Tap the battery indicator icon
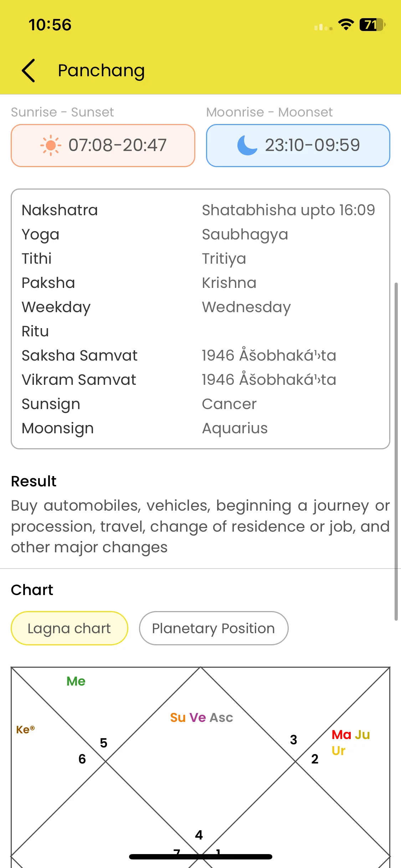 pos(372,25)
